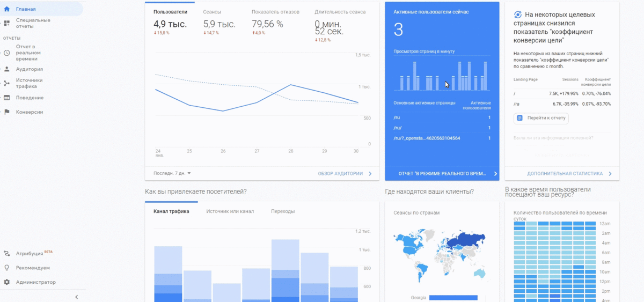Click the pageviews per minute bar chart
This screenshot has width=644, height=302.
click(443, 76)
